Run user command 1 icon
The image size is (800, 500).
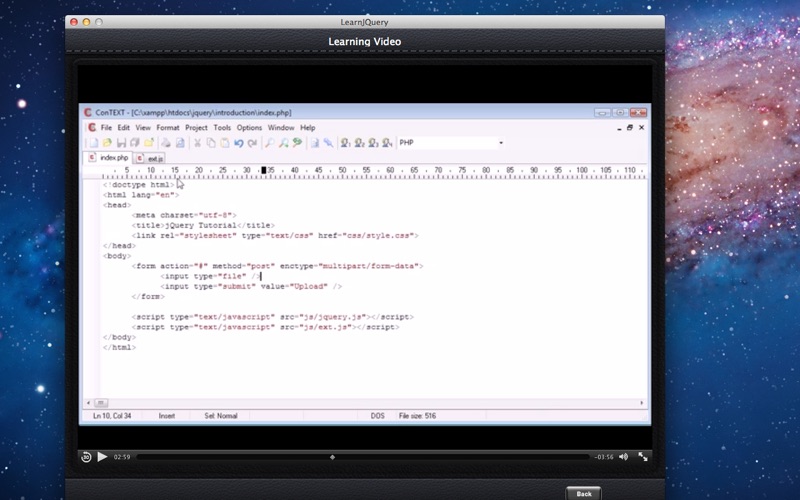[345, 143]
